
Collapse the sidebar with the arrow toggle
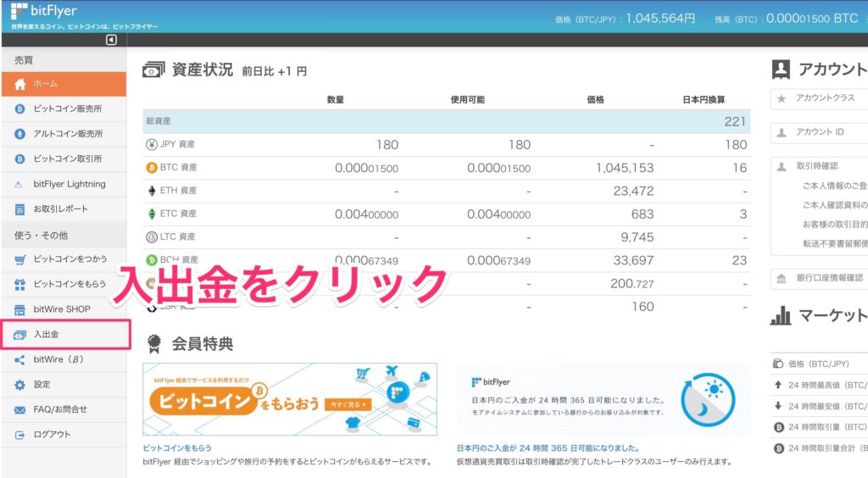(x=111, y=40)
